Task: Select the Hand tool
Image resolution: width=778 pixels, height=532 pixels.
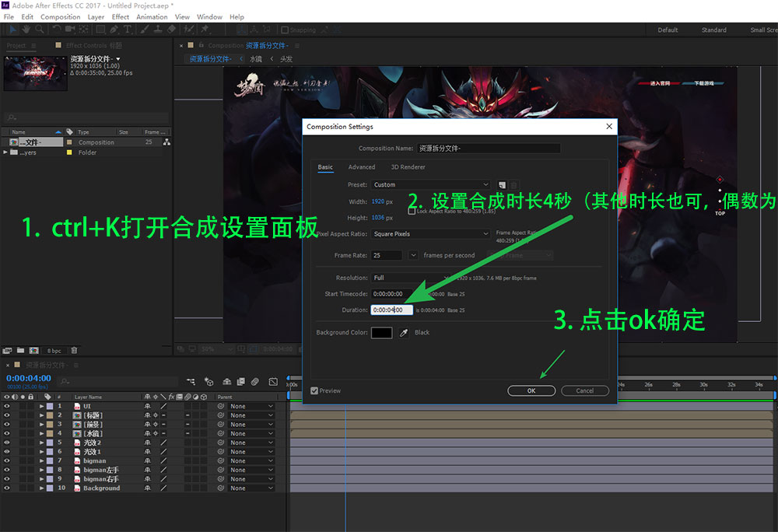Action: coord(26,30)
